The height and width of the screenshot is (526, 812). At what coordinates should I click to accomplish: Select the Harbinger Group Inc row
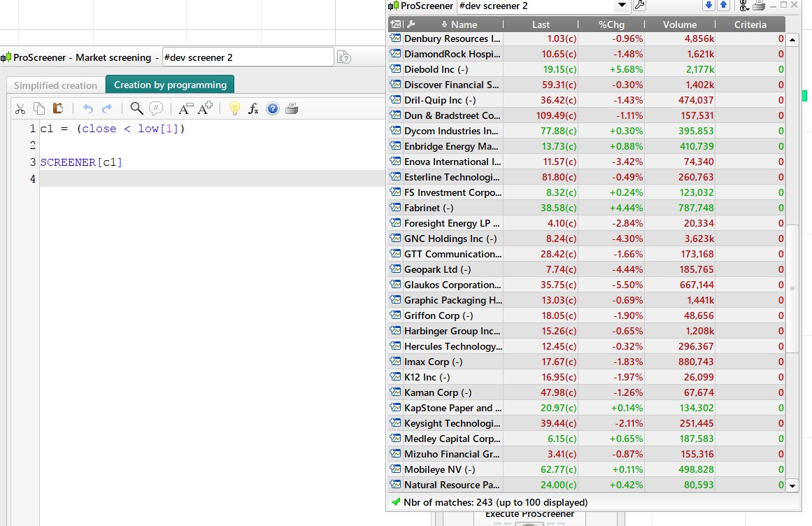coord(587,331)
